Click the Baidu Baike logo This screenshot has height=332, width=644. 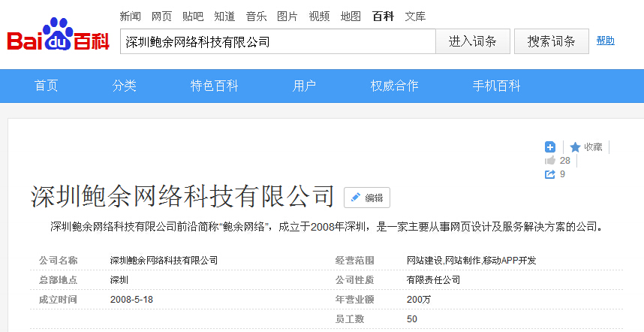pyautogui.click(x=59, y=35)
